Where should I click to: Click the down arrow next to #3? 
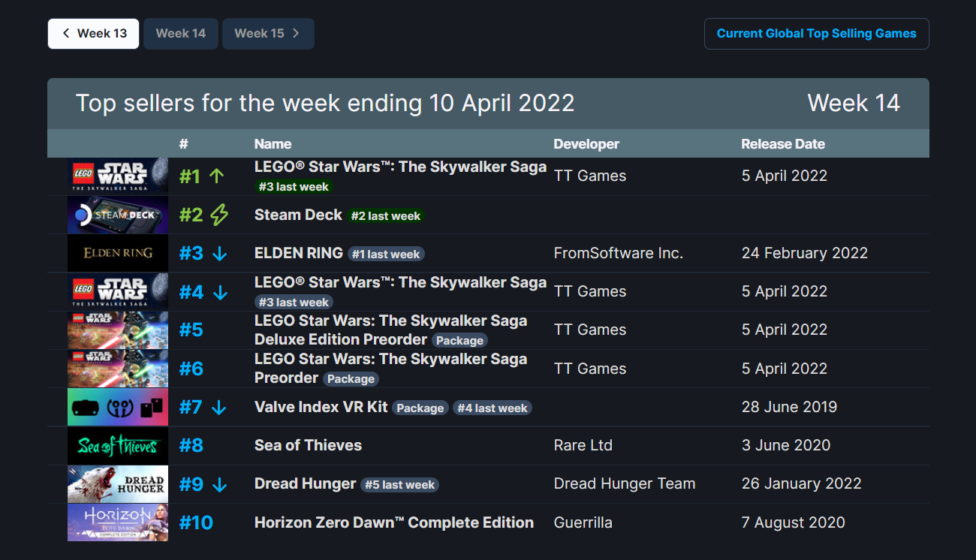219,254
